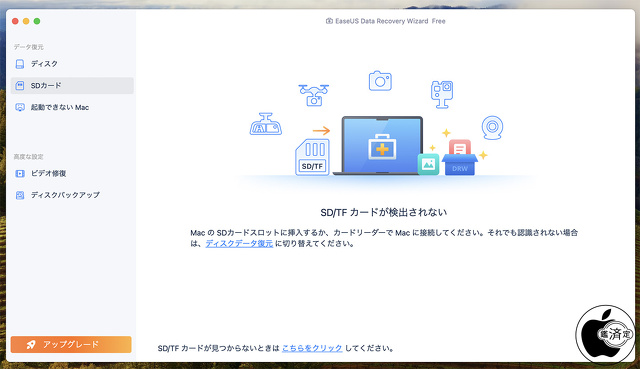Click the orange アップグレード button
Viewport: 640px width, 369px height.
point(71,344)
